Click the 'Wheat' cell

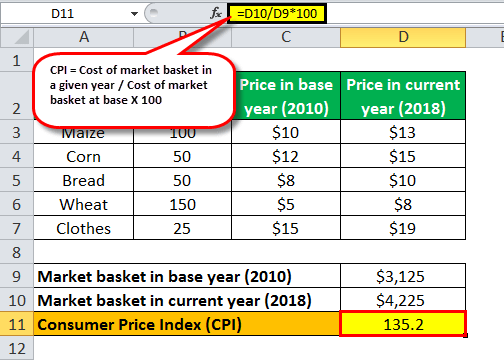tap(84, 204)
